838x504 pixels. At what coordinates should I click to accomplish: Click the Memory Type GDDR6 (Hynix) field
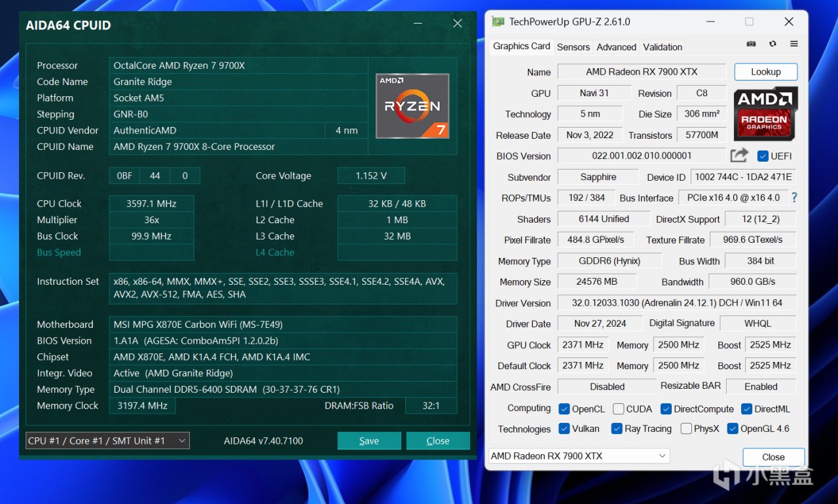[x=610, y=261]
